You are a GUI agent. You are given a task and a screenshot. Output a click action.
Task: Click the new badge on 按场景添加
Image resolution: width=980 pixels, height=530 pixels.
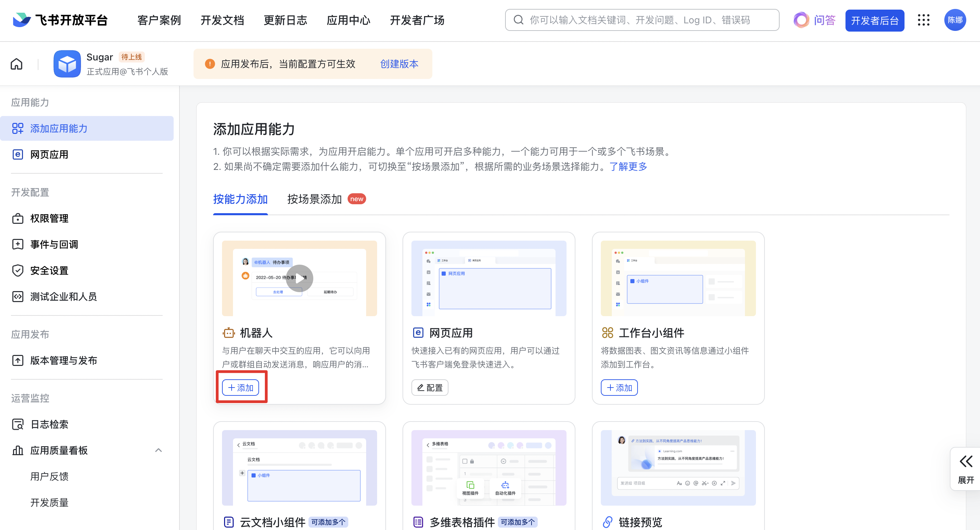pyautogui.click(x=357, y=199)
